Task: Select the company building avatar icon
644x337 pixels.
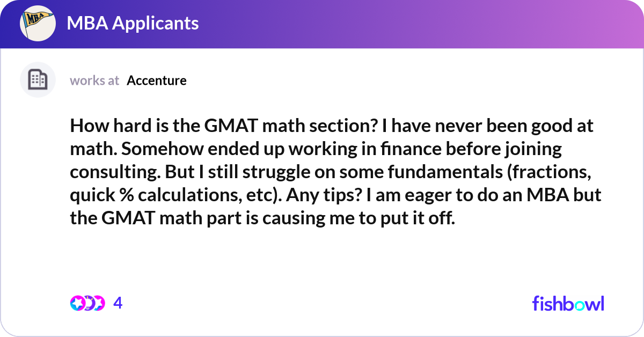Action: click(38, 79)
